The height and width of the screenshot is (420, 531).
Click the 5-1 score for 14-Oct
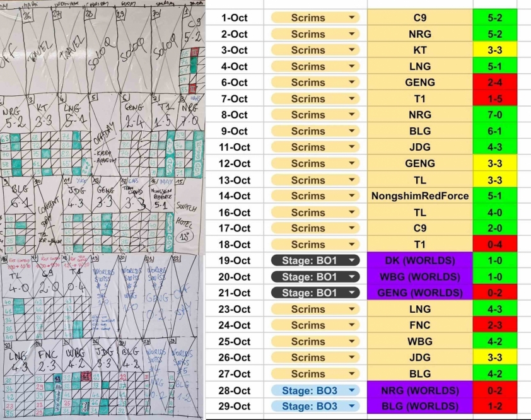[x=495, y=195]
